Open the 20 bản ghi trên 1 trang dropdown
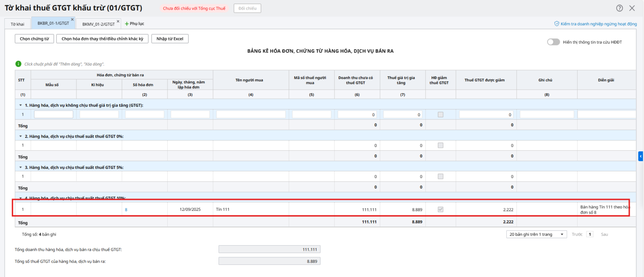644x277 pixels. (536, 234)
